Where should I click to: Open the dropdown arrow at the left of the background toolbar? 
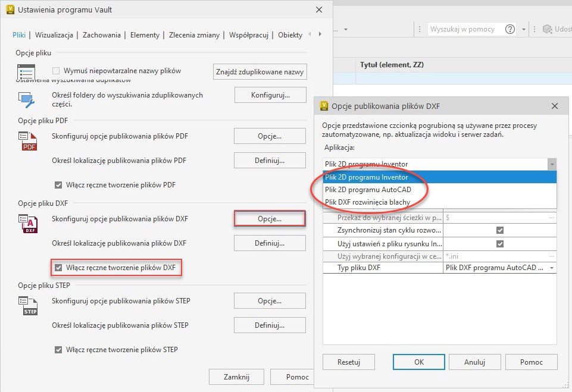pyautogui.click(x=346, y=30)
